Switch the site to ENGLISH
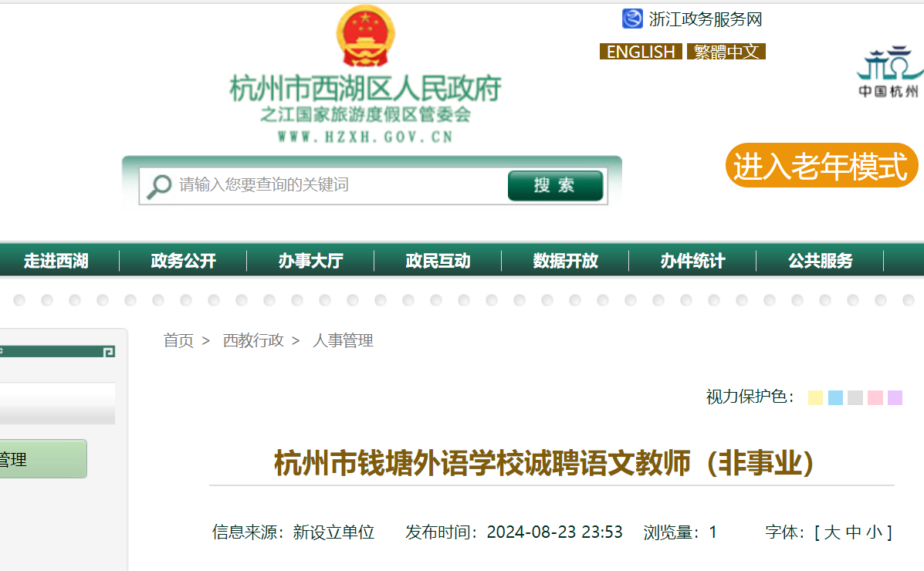This screenshot has height=571, width=924. click(x=641, y=52)
